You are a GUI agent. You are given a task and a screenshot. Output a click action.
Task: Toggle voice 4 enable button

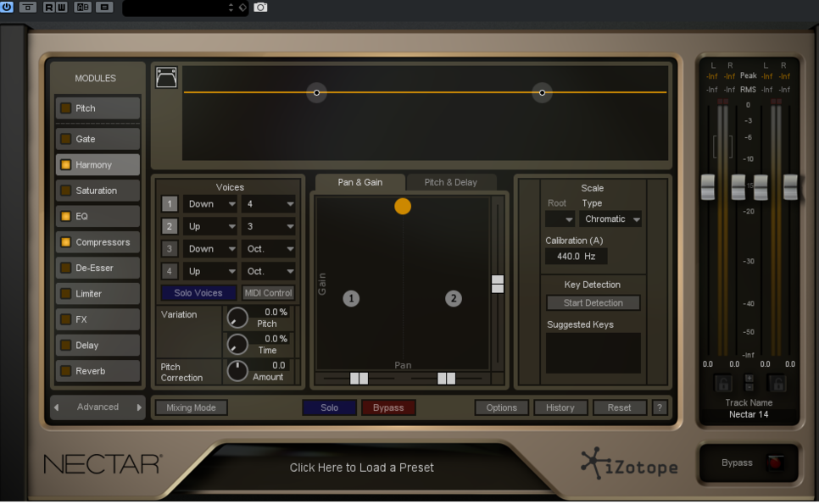pos(170,271)
